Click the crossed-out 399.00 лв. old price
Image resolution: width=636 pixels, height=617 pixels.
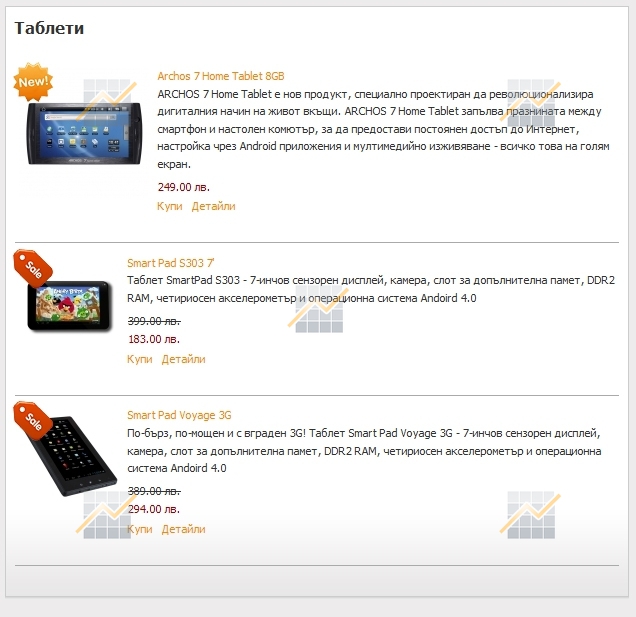point(154,321)
